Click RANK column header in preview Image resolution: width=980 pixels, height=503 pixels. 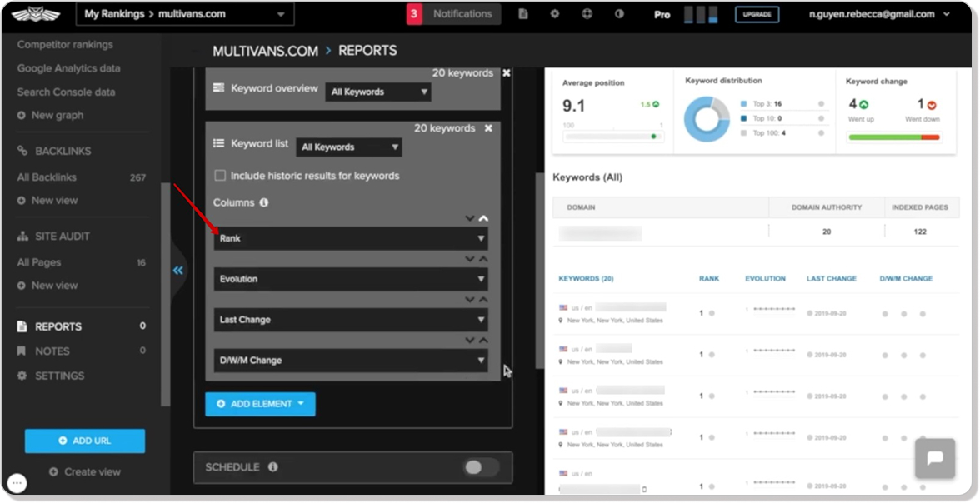point(709,279)
